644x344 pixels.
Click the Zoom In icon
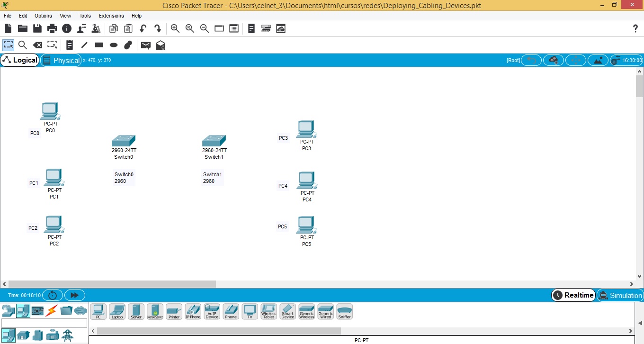[175, 28]
